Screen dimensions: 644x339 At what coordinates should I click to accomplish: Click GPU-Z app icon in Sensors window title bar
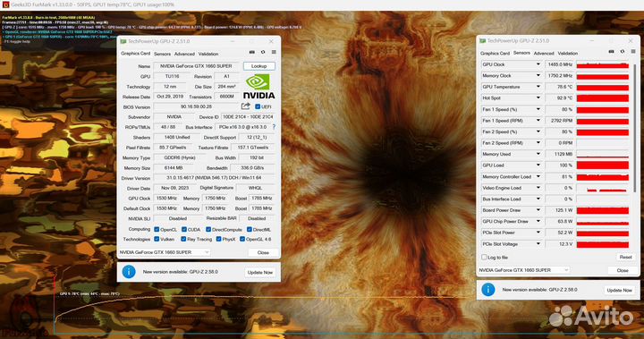pyautogui.click(x=483, y=40)
